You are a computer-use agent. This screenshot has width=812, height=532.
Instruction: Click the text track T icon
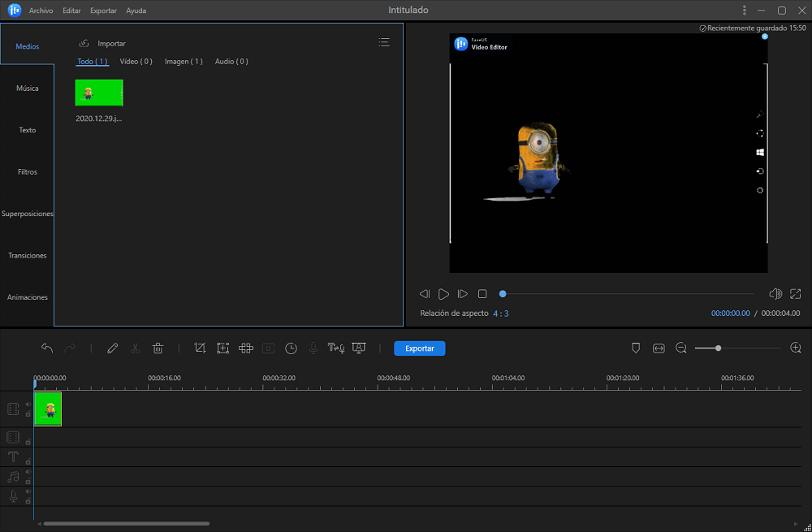tap(13, 457)
